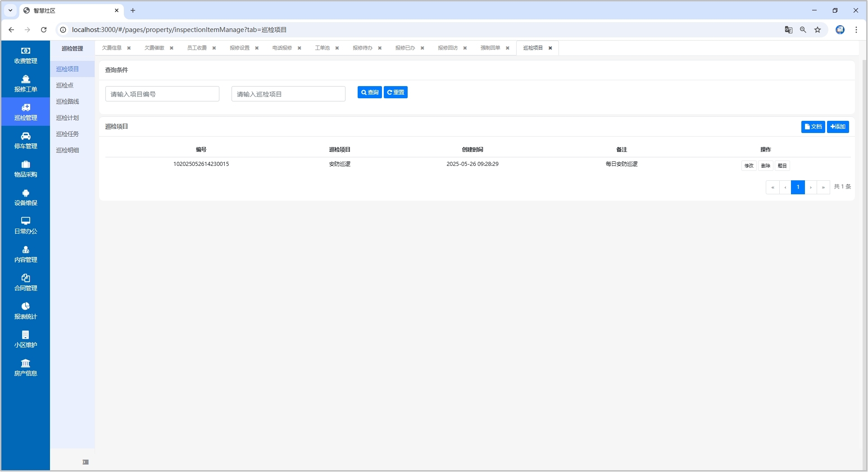
Task: Open 巡检任务 in the submenu
Action: click(68, 134)
